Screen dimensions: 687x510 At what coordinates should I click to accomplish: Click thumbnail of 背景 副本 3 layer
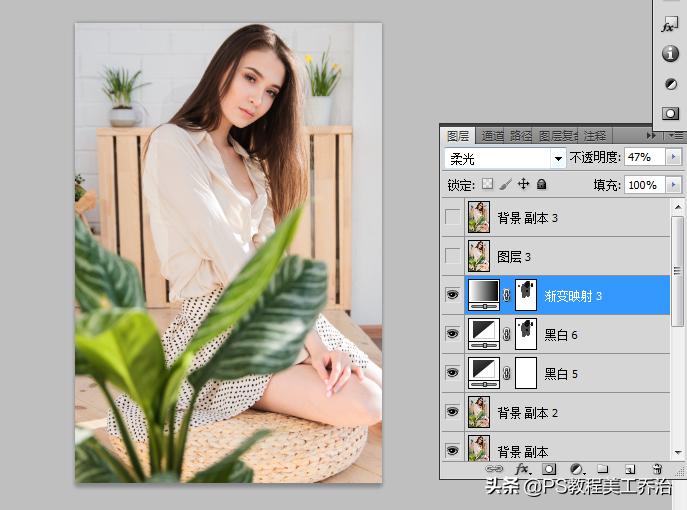(478, 217)
